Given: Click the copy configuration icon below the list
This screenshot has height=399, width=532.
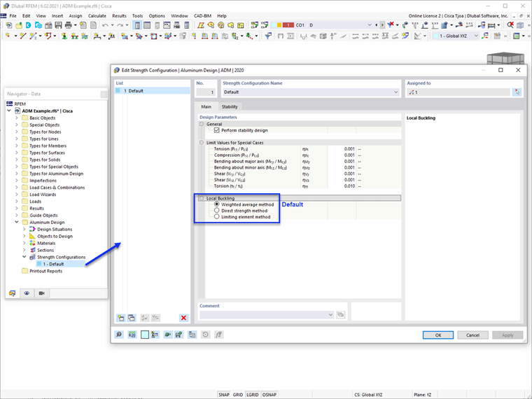Looking at the screenshot, I should coord(132,318).
